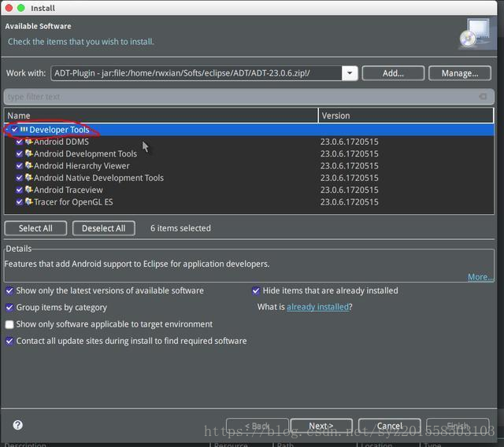The width and height of the screenshot is (504, 447).
Task: Toggle Show only the latest versions option
Action: click(9, 291)
